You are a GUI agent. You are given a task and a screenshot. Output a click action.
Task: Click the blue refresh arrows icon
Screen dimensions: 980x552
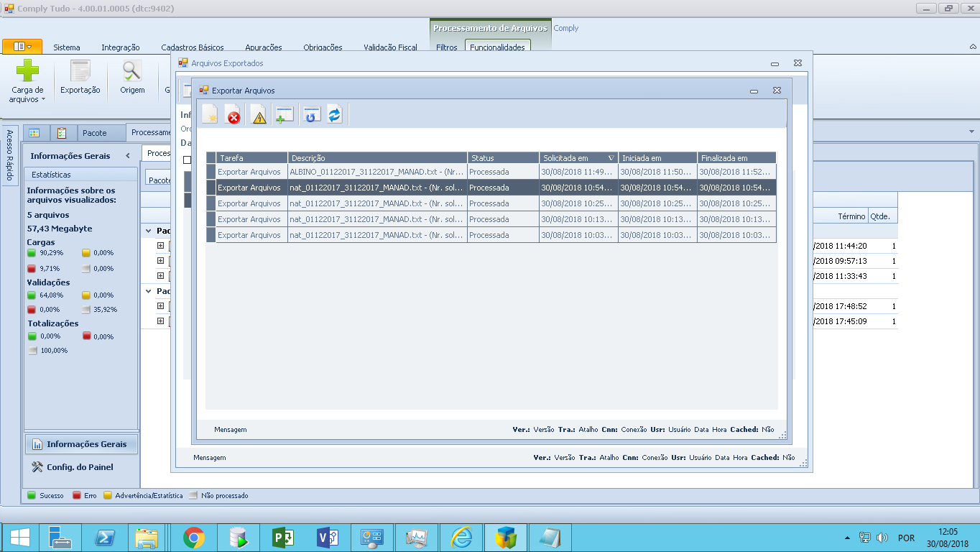click(335, 115)
